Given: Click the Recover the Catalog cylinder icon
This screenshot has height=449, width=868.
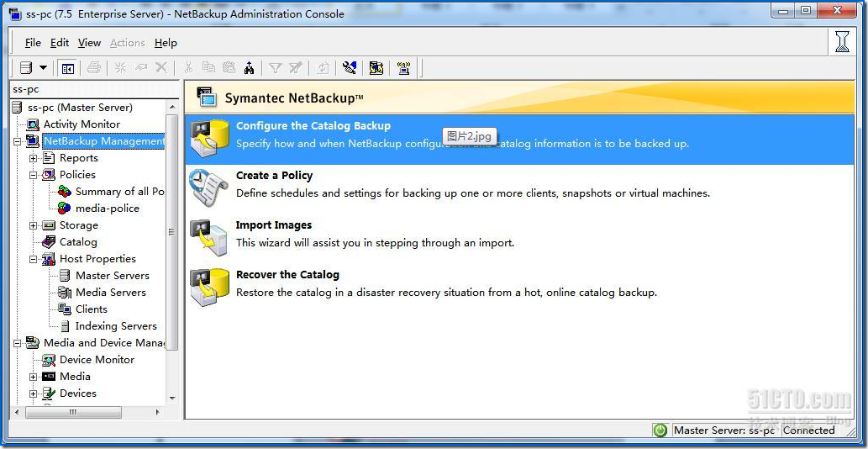Looking at the screenshot, I should click(x=209, y=286).
